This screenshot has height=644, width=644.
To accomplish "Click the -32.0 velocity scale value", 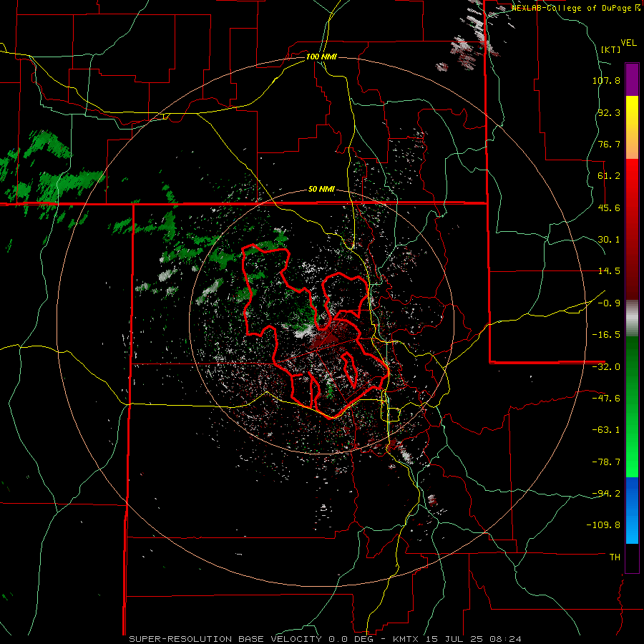I will (x=606, y=367).
